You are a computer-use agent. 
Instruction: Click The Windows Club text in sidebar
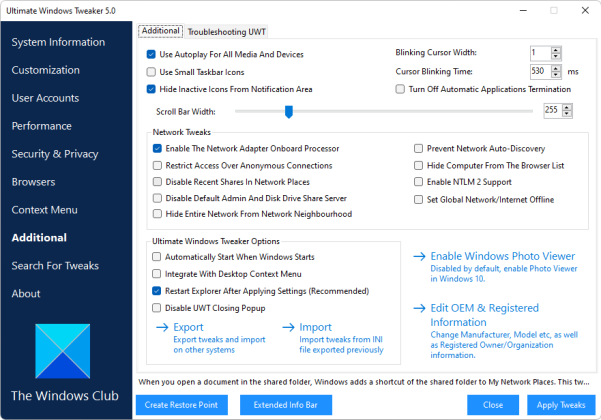pyautogui.click(x=65, y=396)
